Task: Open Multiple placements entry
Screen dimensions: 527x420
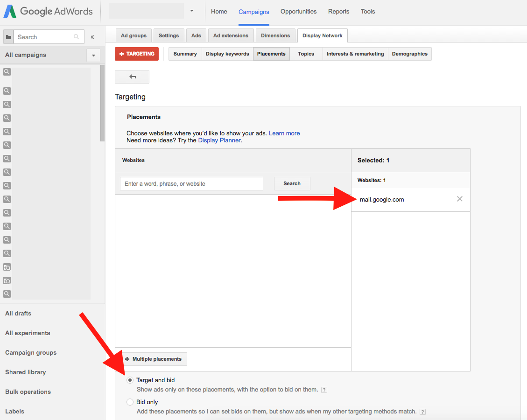Action: pos(154,359)
